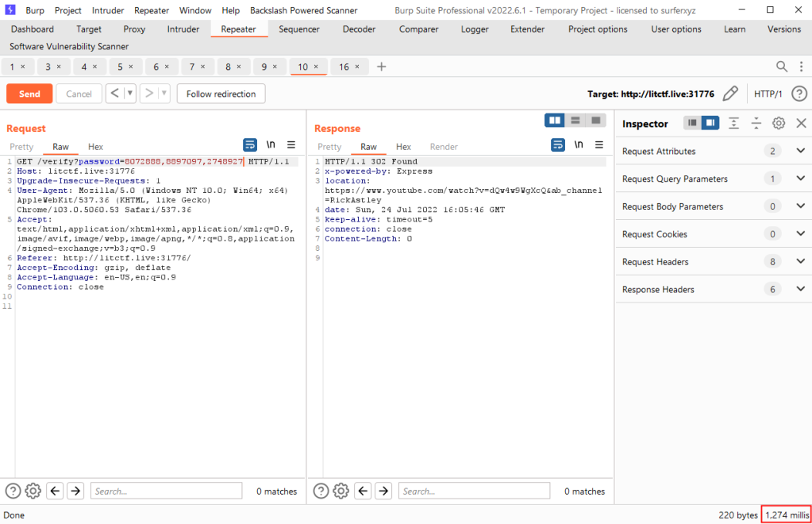Open Inspector settings gear icon

[x=779, y=123]
